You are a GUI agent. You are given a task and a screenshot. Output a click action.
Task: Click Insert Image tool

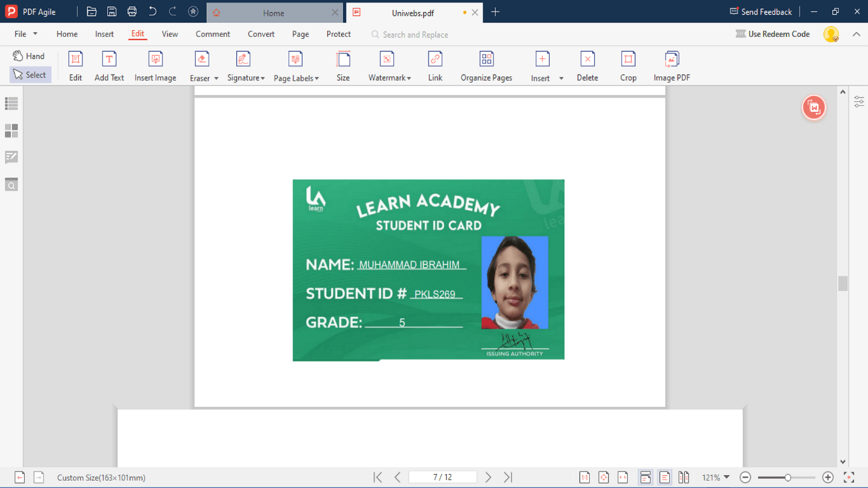155,66
